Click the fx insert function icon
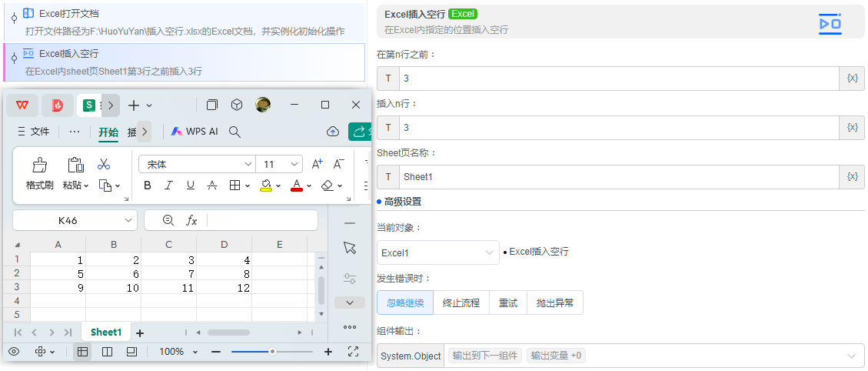868x371 pixels. coord(191,220)
